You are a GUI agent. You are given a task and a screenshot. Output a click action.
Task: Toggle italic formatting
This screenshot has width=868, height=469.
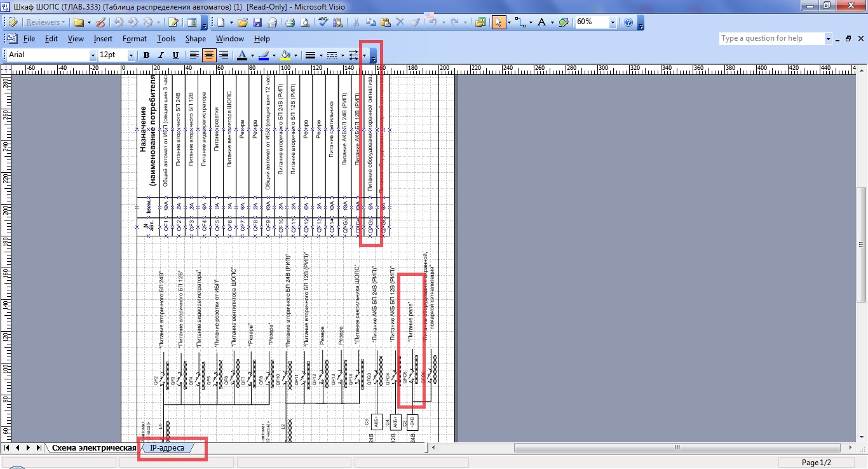tap(161, 55)
